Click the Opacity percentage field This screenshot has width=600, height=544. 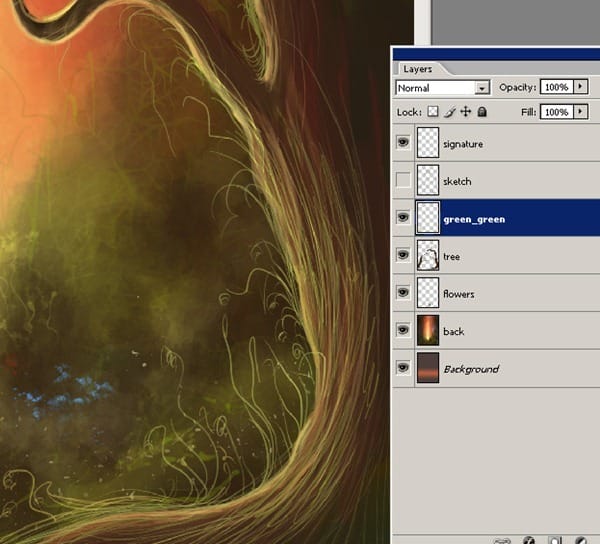tap(556, 88)
